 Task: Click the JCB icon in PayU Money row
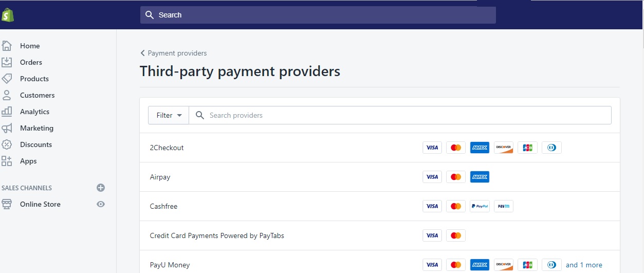(527, 265)
